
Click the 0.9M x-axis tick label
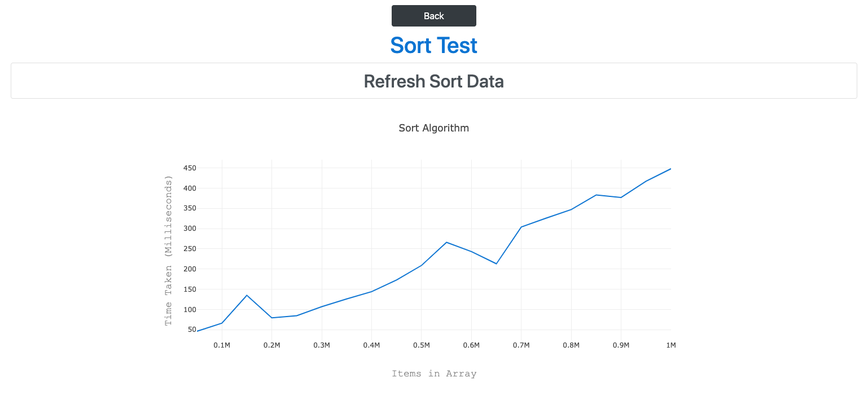pyautogui.click(x=621, y=345)
